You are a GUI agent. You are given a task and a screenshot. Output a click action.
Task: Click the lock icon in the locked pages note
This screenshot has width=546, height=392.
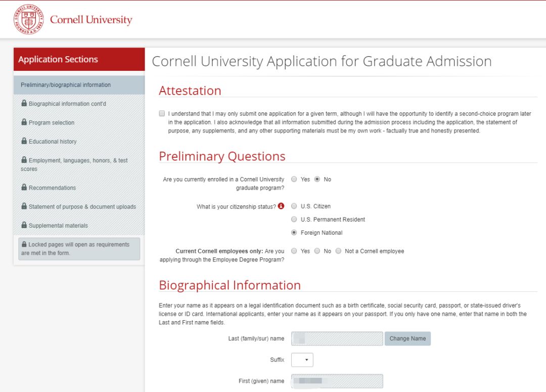[24, 244]
